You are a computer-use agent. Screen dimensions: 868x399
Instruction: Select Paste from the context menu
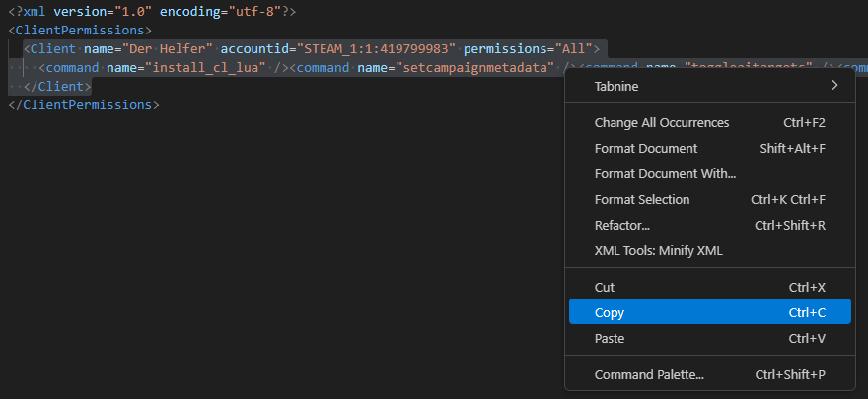610,339
